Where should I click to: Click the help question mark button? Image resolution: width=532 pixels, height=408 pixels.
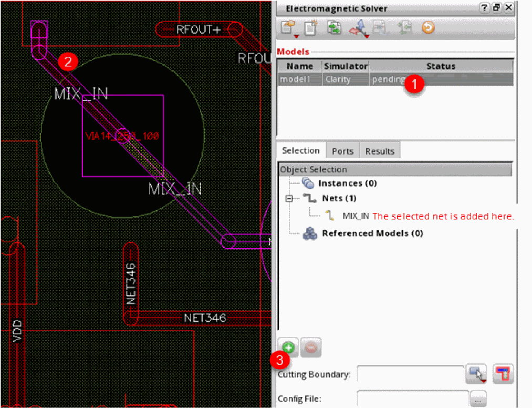click(x=484, y=8)
